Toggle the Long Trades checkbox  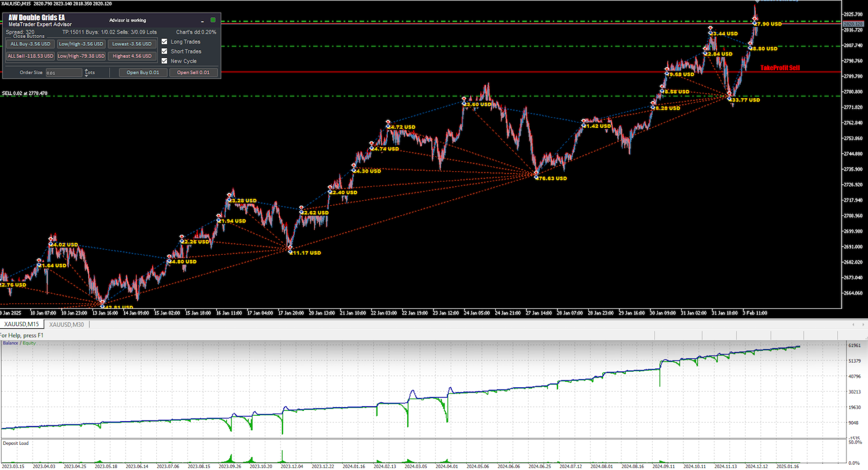164,41
